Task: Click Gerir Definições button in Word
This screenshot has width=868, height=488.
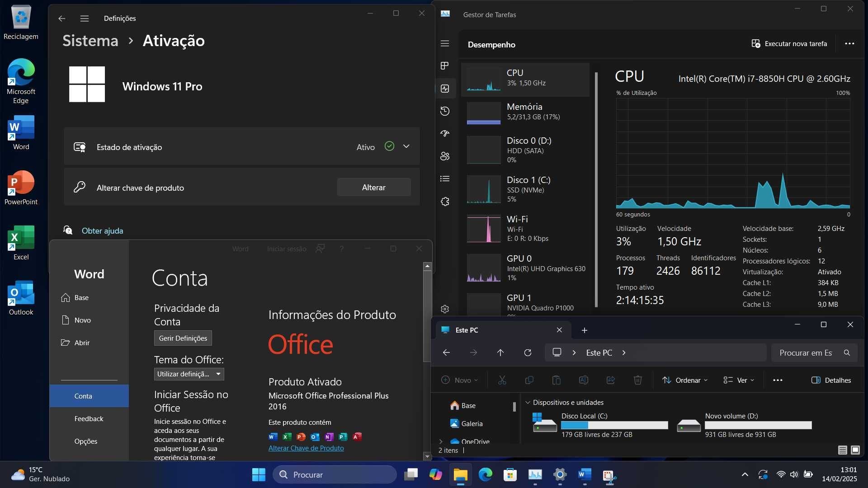Action: point(183,338)
